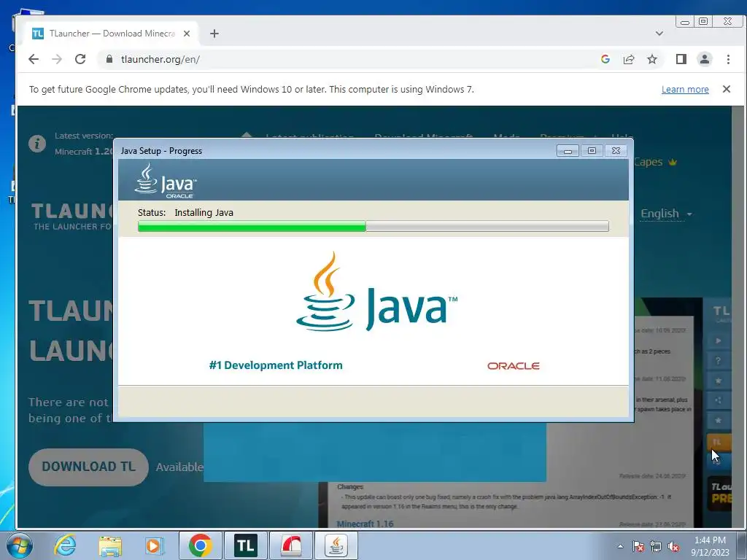Open Windows Media Player from taskbar

[155, 545]
